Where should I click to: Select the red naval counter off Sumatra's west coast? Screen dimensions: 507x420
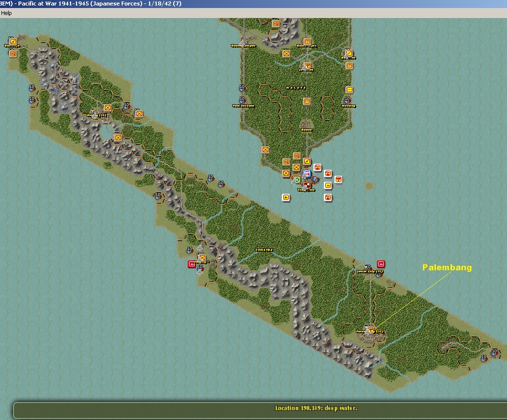tap(192, 264)
